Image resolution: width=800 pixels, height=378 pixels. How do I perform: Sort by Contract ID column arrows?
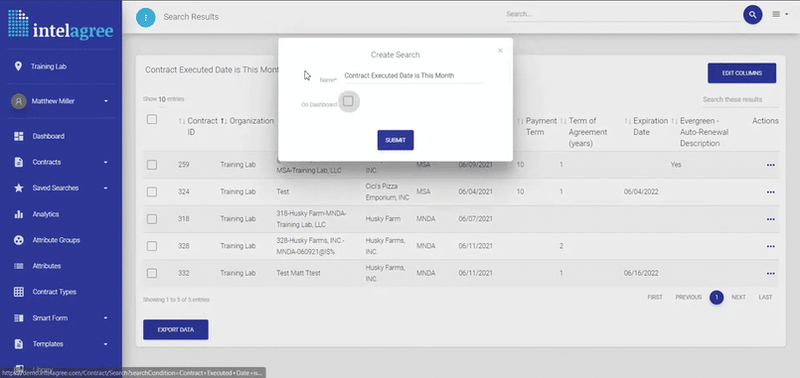click(182, 121)
